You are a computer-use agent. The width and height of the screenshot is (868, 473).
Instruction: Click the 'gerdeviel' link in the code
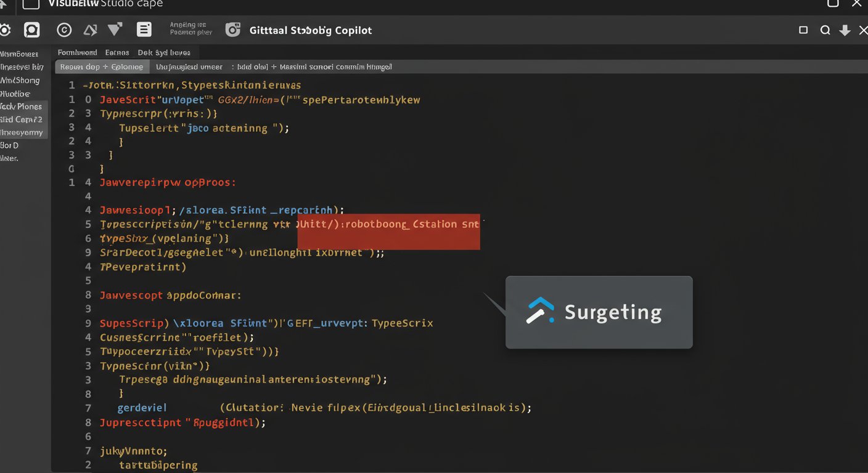pyautogui.click(x=142, y=407)
